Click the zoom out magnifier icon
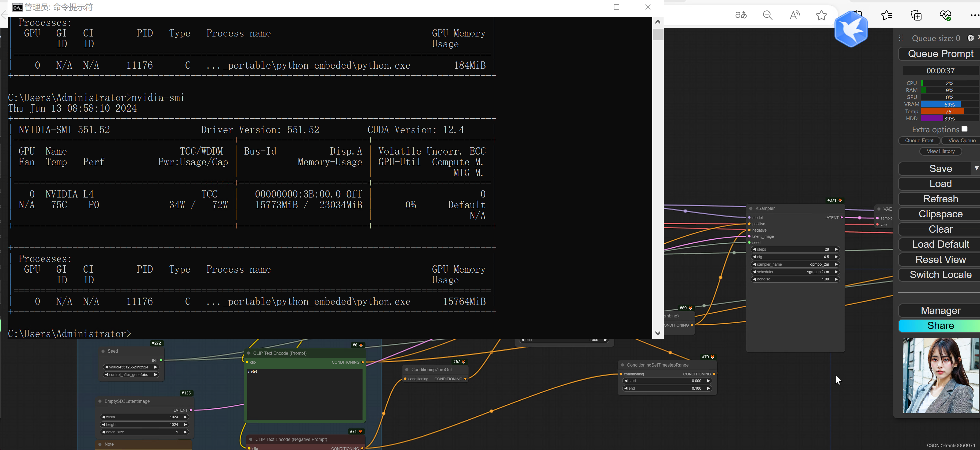This screenshot has width=980, height=450. point(768,15)
